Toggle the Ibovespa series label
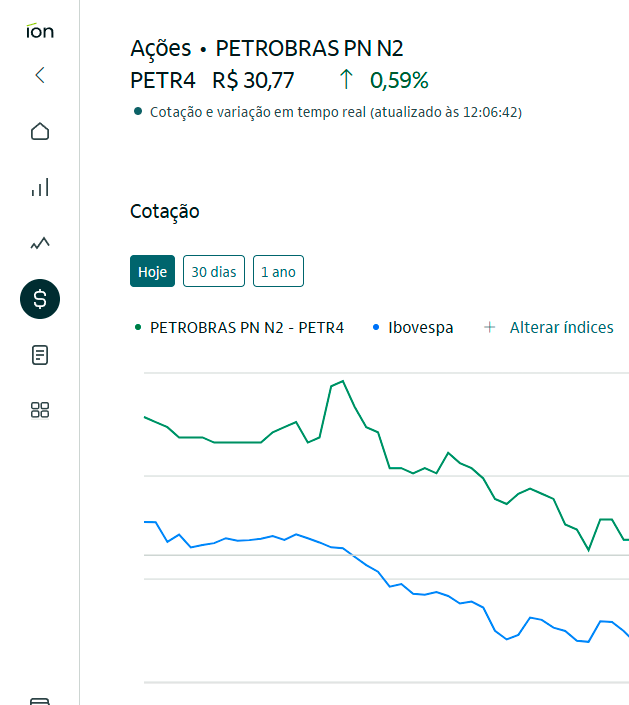The image size is (629, 705). pos(420,327)
